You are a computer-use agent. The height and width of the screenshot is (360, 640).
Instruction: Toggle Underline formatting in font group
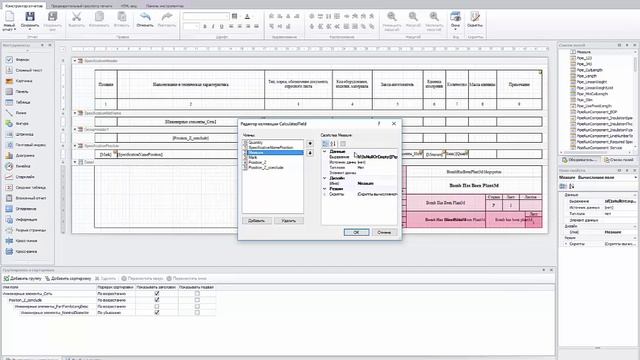click(x=222, y=27)
